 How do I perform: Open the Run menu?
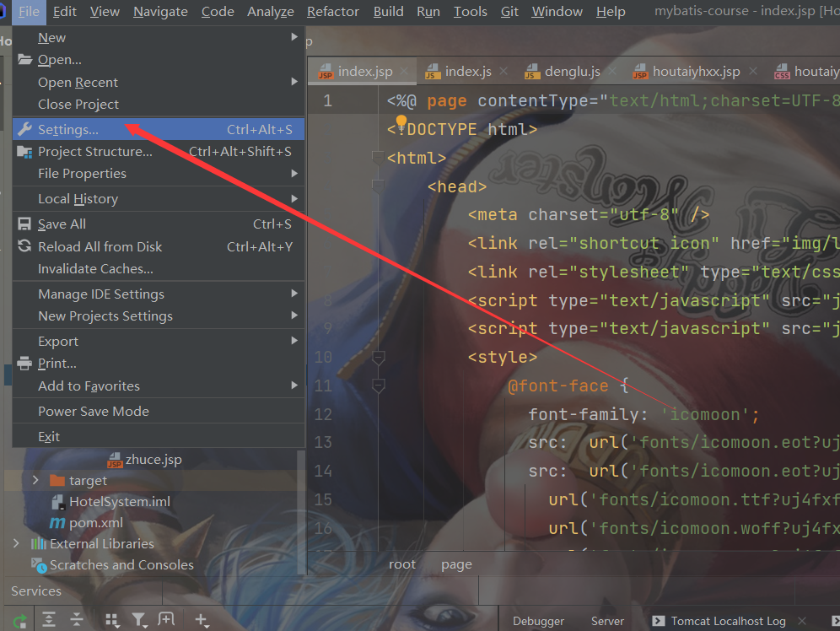pyautogui.click(x=428, y=11)
